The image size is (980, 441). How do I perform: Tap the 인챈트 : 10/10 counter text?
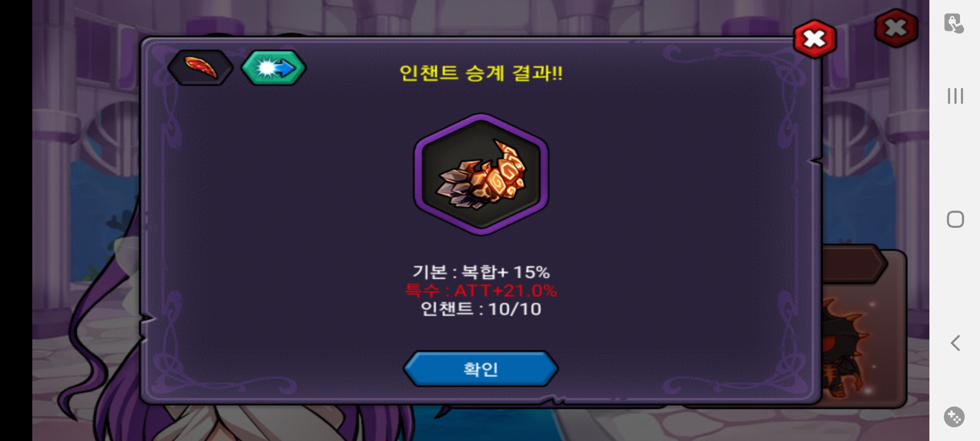pos(481,309)
